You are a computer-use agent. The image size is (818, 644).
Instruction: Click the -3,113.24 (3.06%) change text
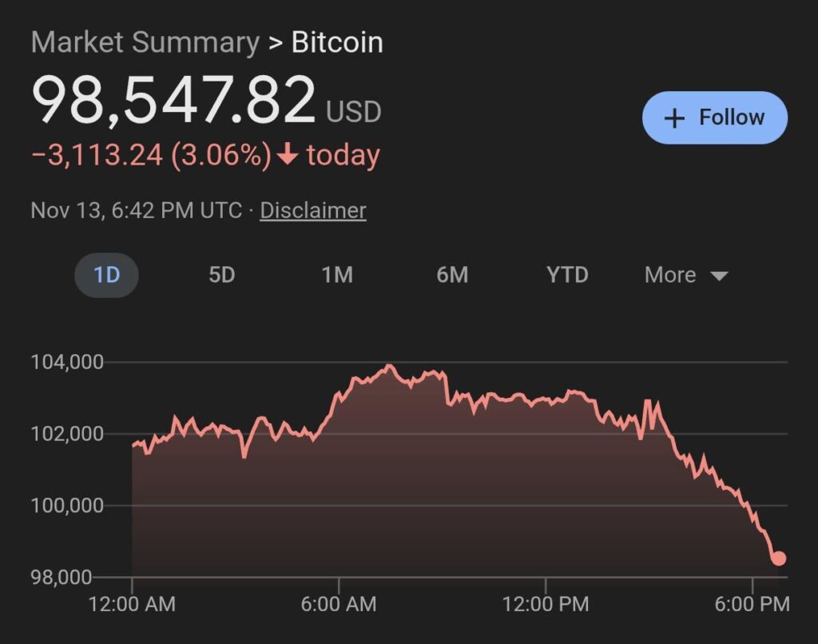151,154
